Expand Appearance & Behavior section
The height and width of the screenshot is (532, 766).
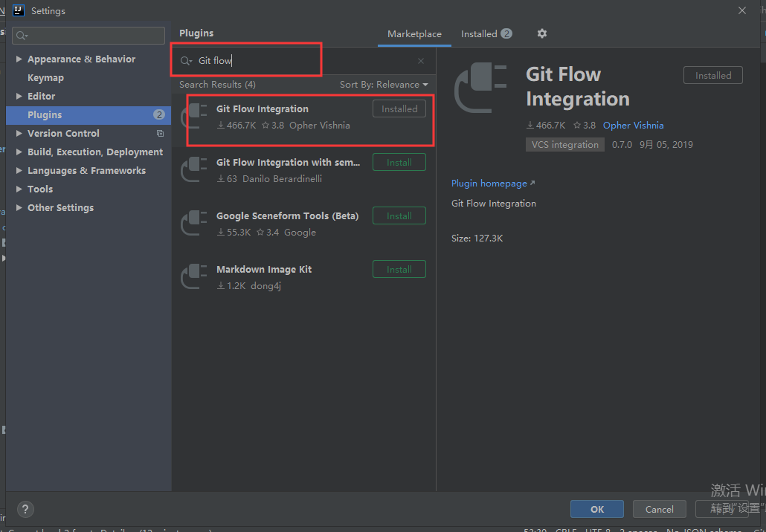pos(19,59)
